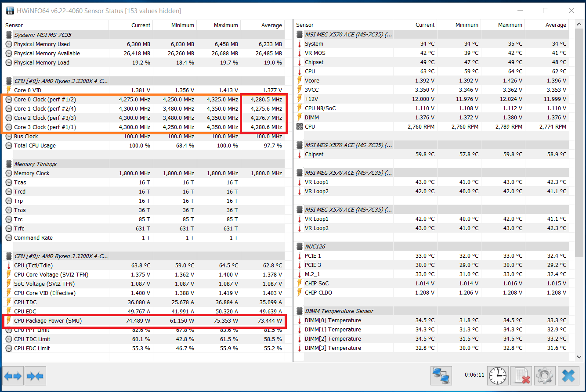Click the shrink columns inward arrows button
The image size is (586, 392).
(x=35, y=376)
